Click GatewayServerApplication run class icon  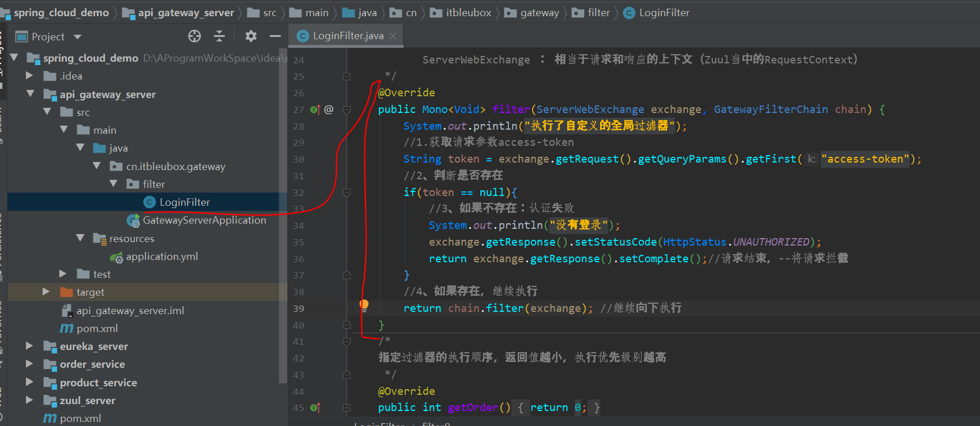coord(133,220)
